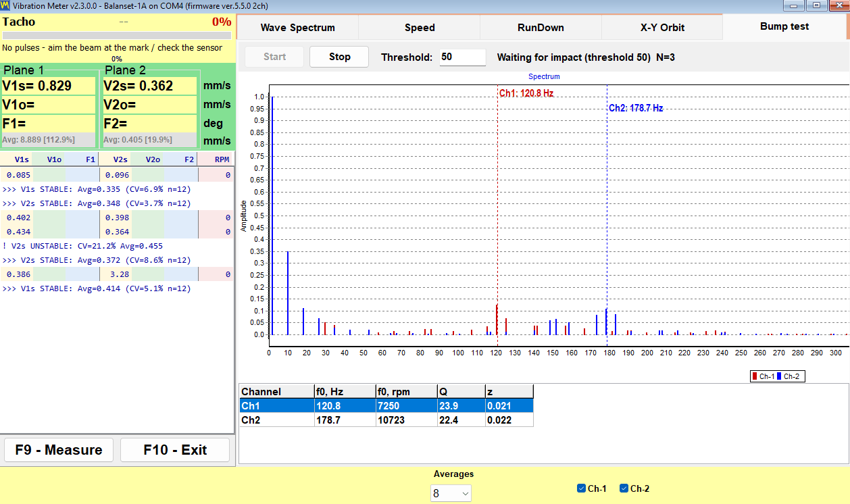The image size is (850, 504).
Task: Switch to the X-Y Orbit tab
Action: [x=662, y=28]
